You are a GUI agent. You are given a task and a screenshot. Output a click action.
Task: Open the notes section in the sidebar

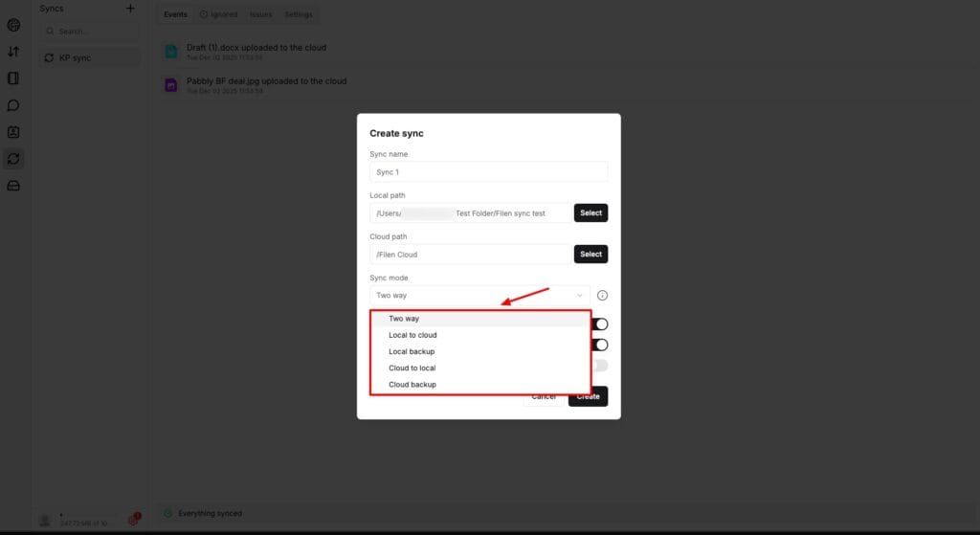[x=13, y=78]
